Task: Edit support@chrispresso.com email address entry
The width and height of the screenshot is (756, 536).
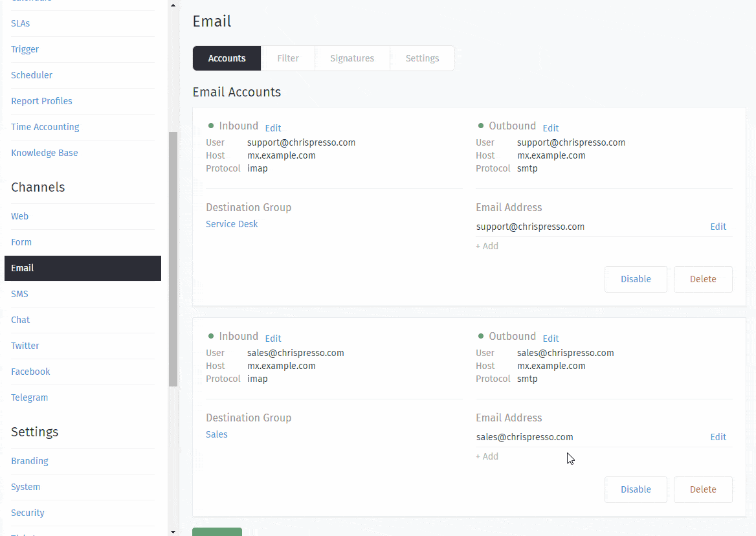Action: (718, 227)
